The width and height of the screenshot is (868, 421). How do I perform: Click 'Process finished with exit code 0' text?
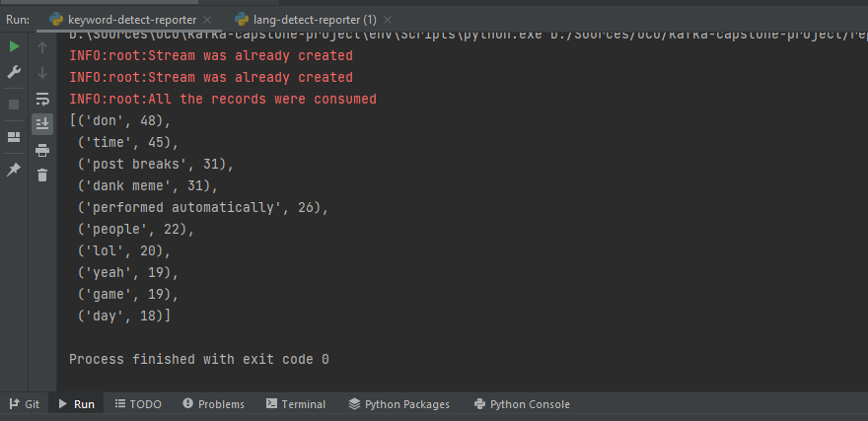point(198,360)
